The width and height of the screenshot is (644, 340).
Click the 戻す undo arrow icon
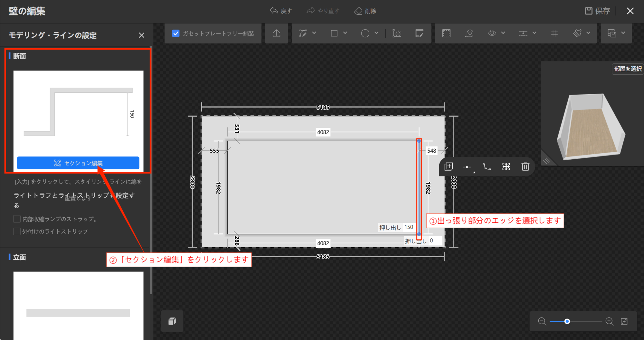274,11
